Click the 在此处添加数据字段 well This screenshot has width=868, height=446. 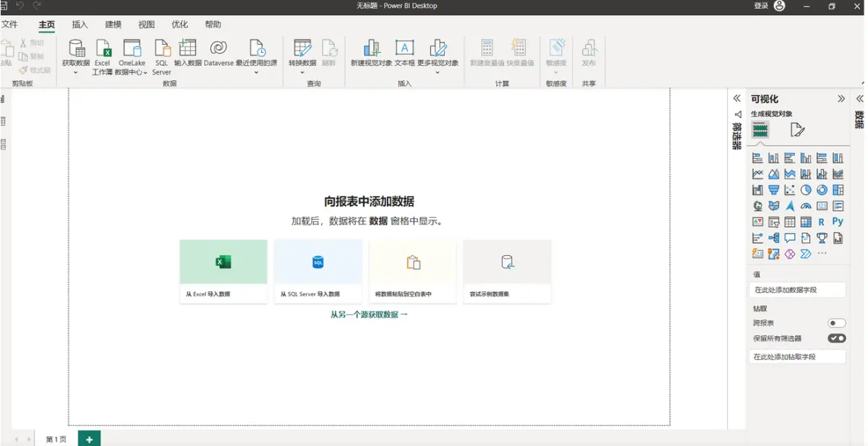coord(797,290)
